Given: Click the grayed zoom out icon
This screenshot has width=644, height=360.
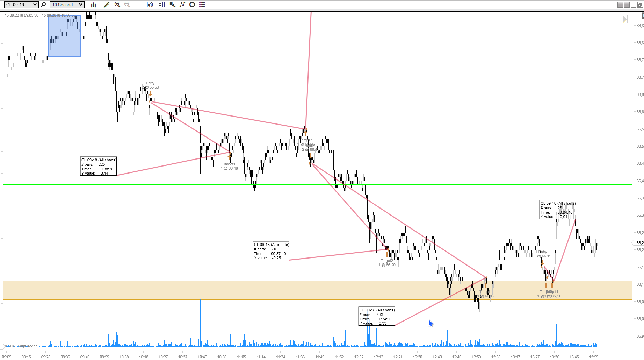Looking at the screenshot, I should pos(127,5).
